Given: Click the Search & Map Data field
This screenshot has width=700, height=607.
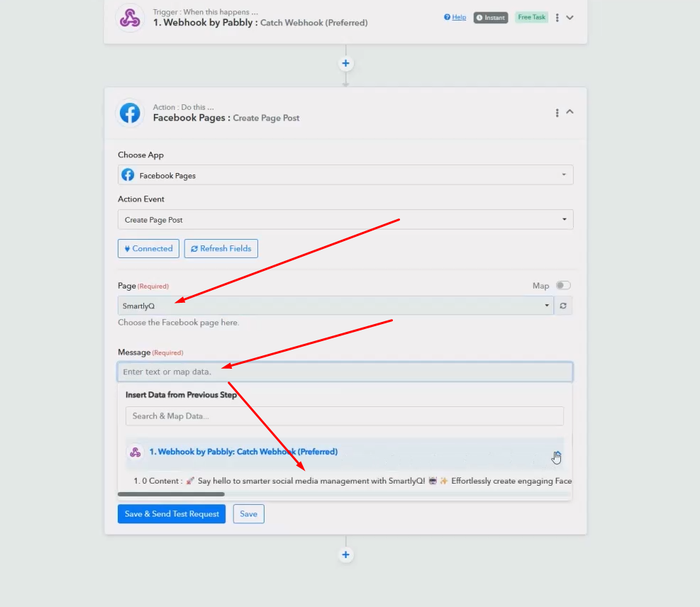Looking at the screenshot, I should (344, 416).
